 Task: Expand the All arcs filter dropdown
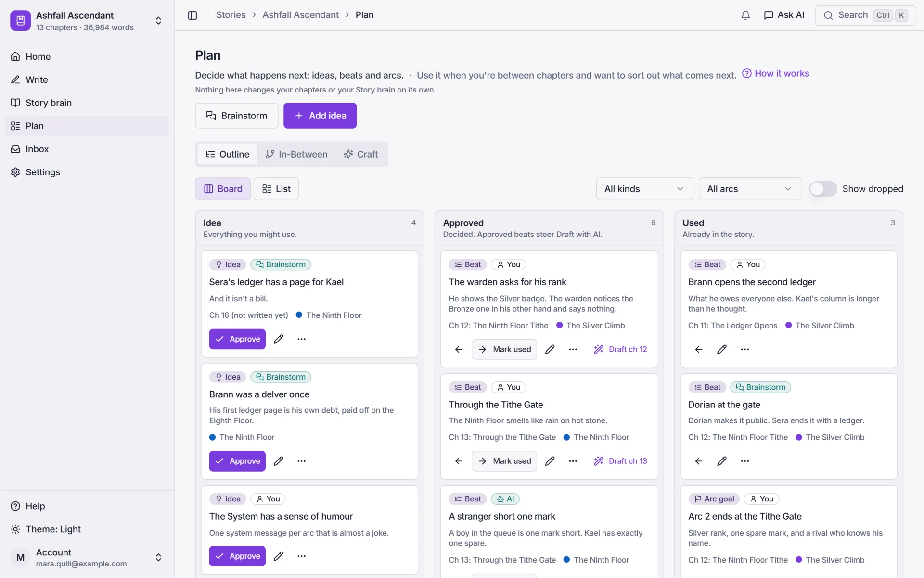click(x=750, y=189)
